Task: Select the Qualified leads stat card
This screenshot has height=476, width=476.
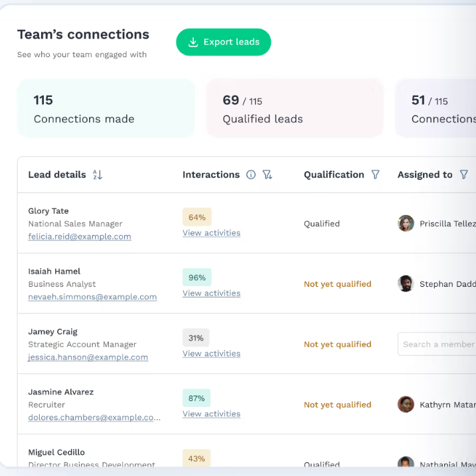Action: tap(295, 109)
